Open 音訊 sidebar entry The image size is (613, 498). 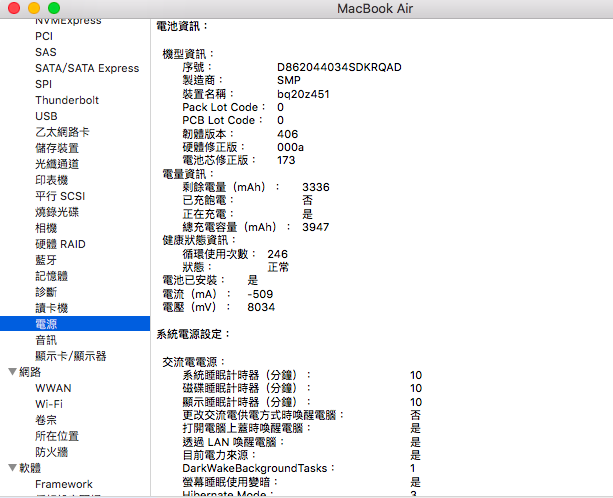coord(46,340)
